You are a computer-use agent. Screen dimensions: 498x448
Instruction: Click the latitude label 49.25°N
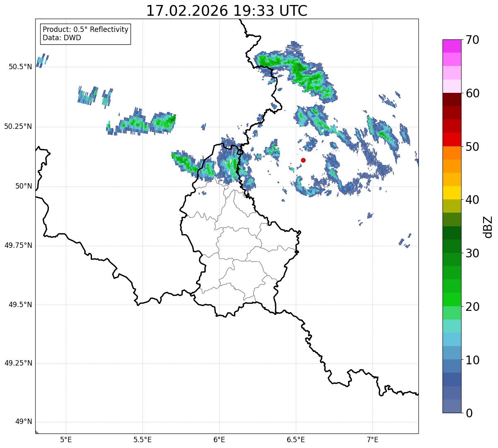click(x=18, y=363)
